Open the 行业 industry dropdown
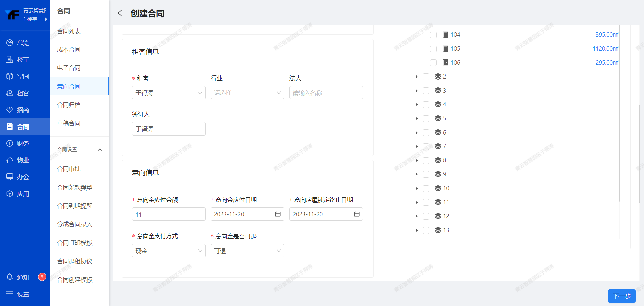 pos(247,93)
